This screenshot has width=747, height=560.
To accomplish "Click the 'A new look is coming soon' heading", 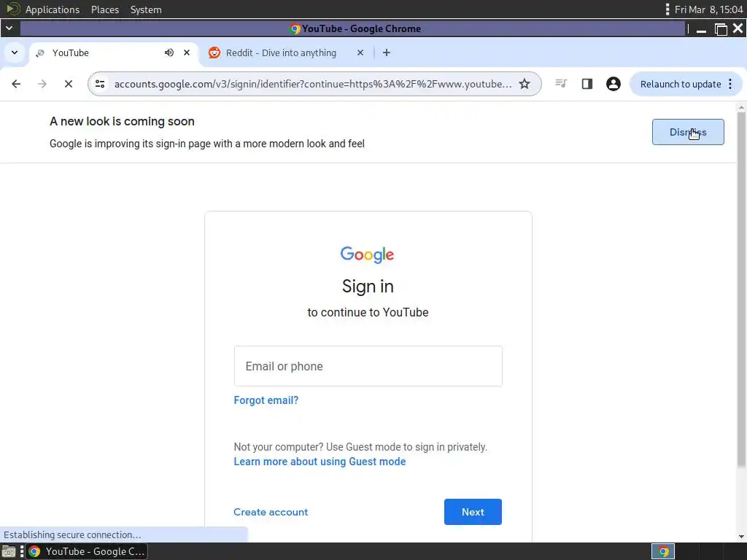I will pyautogui.click(x=122, y=122).
